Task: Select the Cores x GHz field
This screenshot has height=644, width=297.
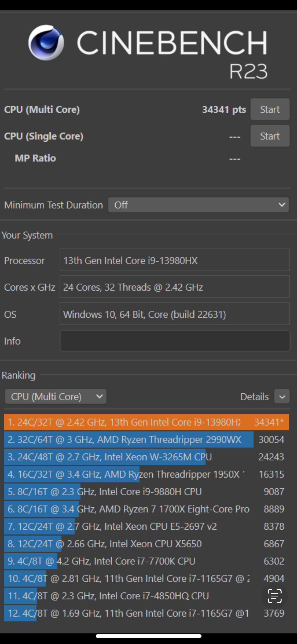Action: [x=175, y=287]
